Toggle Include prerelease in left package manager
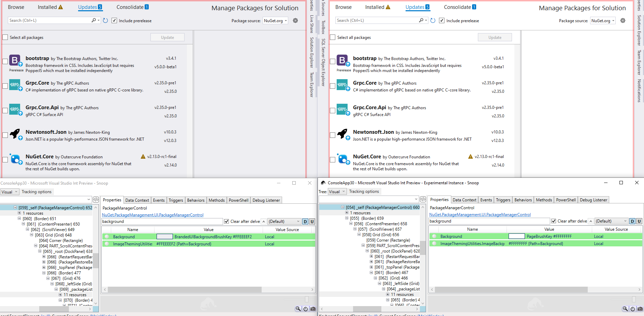The image size is (644, 316). [x=114, y=20]
